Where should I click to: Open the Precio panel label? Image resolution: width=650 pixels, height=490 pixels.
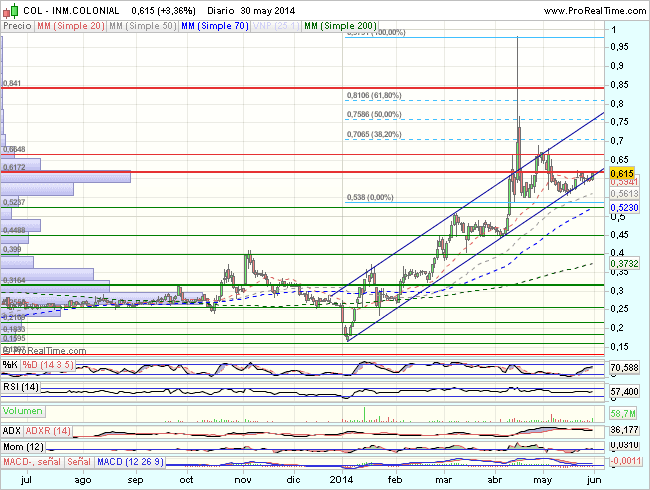pos(16,22)
